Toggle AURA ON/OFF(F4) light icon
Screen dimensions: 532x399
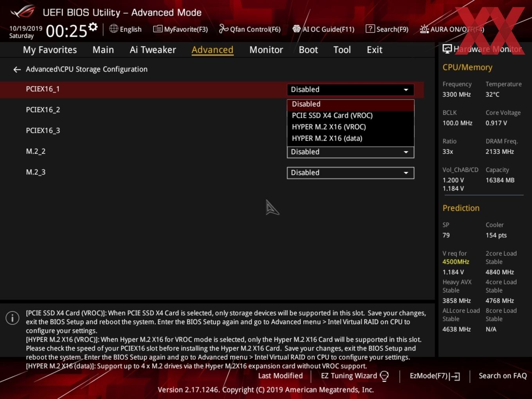(424, 29)
